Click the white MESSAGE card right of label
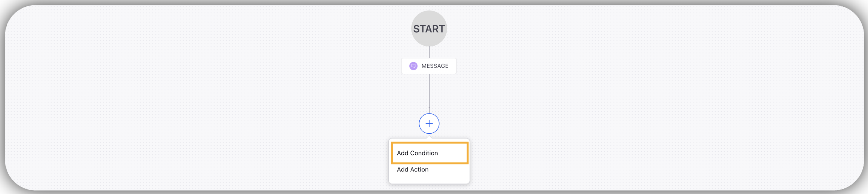 point(452,66)
